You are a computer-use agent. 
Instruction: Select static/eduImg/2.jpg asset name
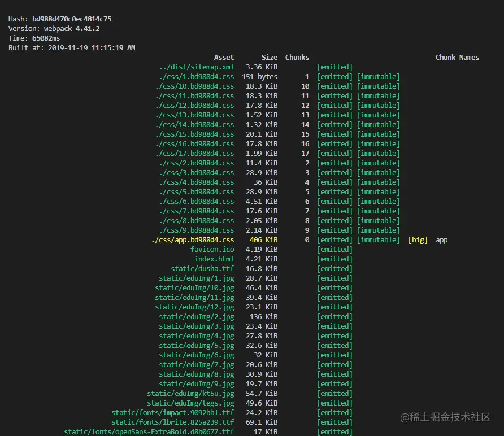[x=197, y=317]
